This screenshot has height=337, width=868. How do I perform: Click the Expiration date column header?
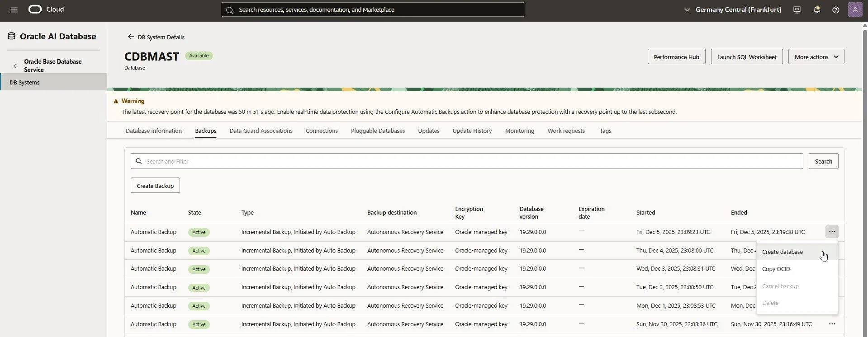click(591, 213)
